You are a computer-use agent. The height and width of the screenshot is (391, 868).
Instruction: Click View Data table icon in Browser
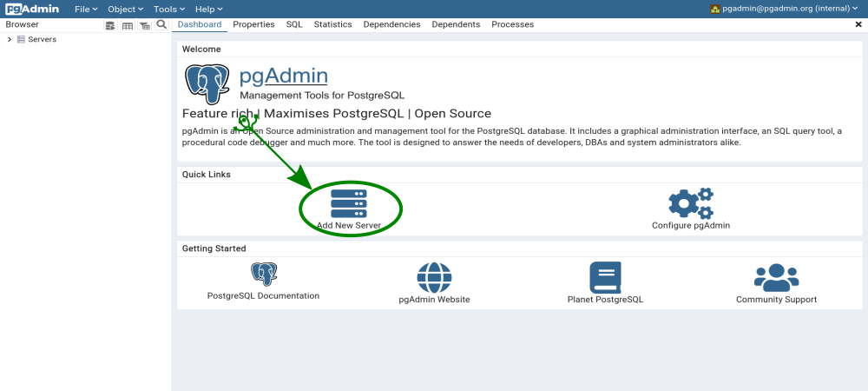(128, 25)
